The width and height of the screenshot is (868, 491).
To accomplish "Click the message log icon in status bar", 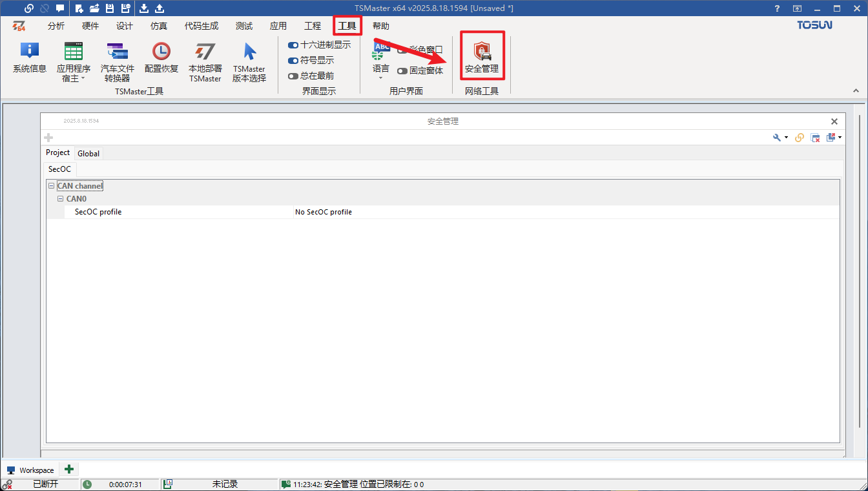I will pos(286,485).
